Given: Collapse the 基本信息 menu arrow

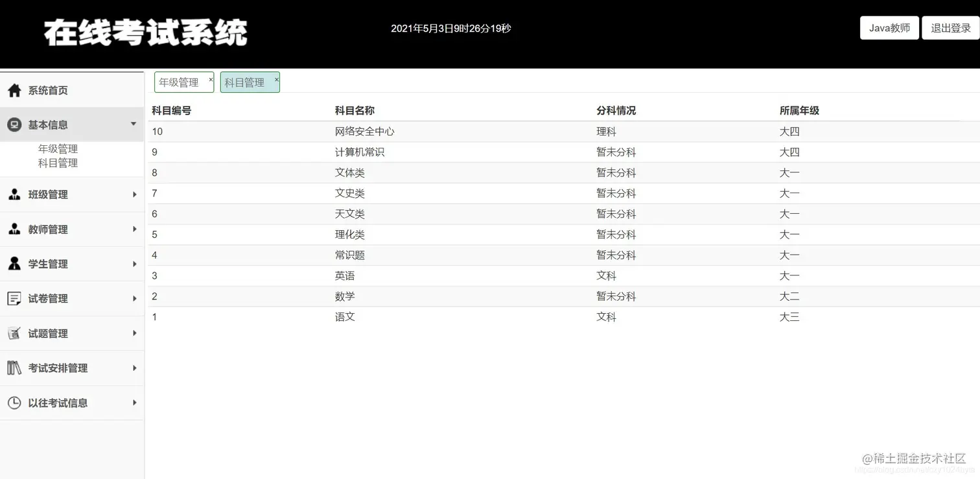Looking at the screenshot, I should pyautogui.click(x=134, y=124).
